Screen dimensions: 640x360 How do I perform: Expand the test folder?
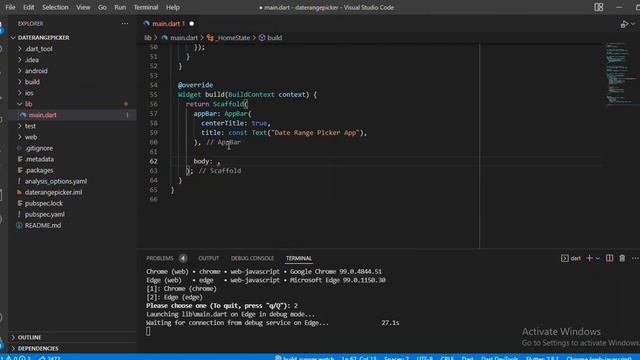click(x=30, y=126)
